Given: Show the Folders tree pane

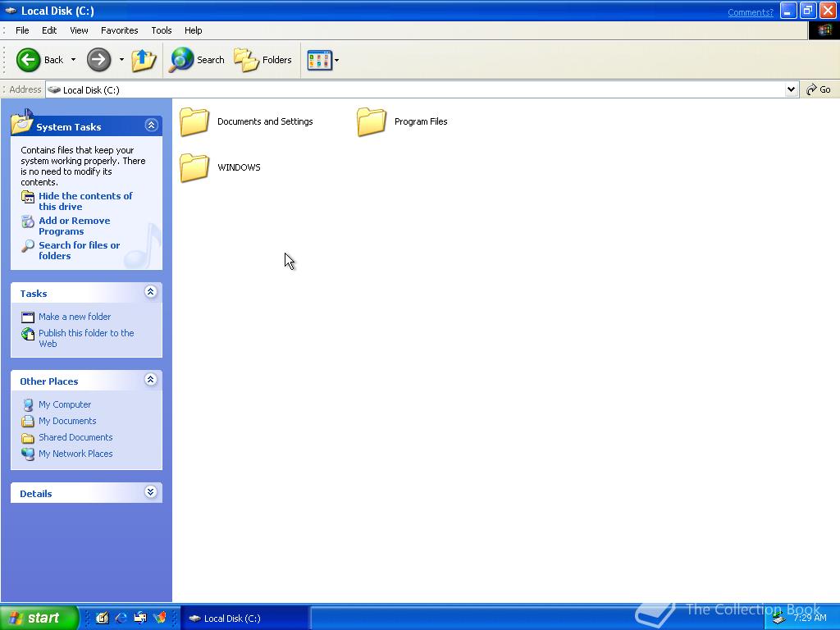Looking at the screenshot, I should [x=263, y=59].
